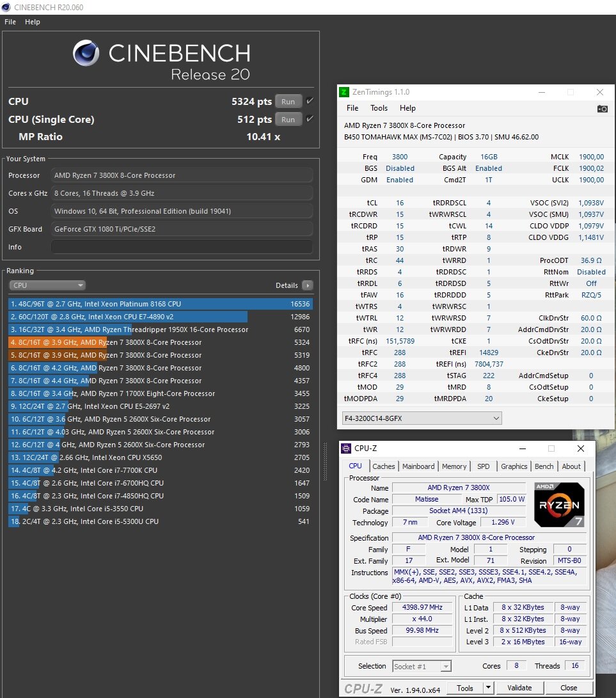
Task: Select the Xeon Platinum 8168 ranking row
Action: (x=160, y=304)
